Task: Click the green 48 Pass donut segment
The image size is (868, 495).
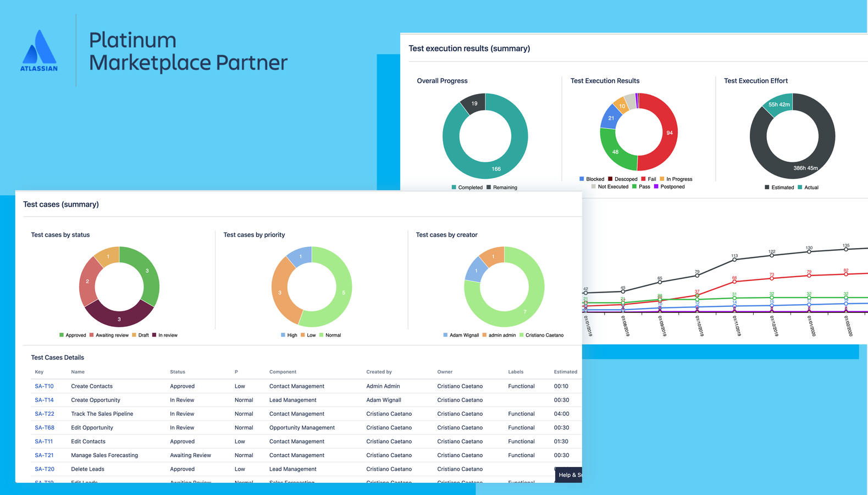Action: point(616,152)
